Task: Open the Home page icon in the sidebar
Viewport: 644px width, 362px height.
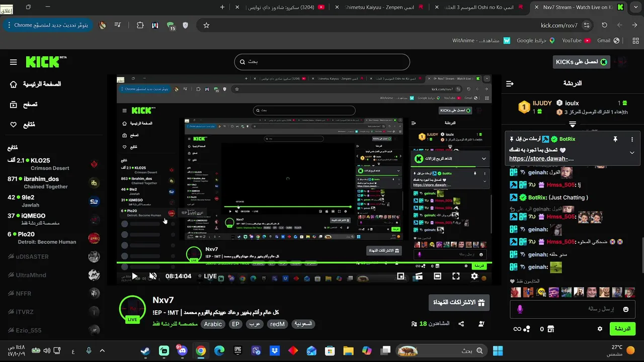Action: click(14, 84)
